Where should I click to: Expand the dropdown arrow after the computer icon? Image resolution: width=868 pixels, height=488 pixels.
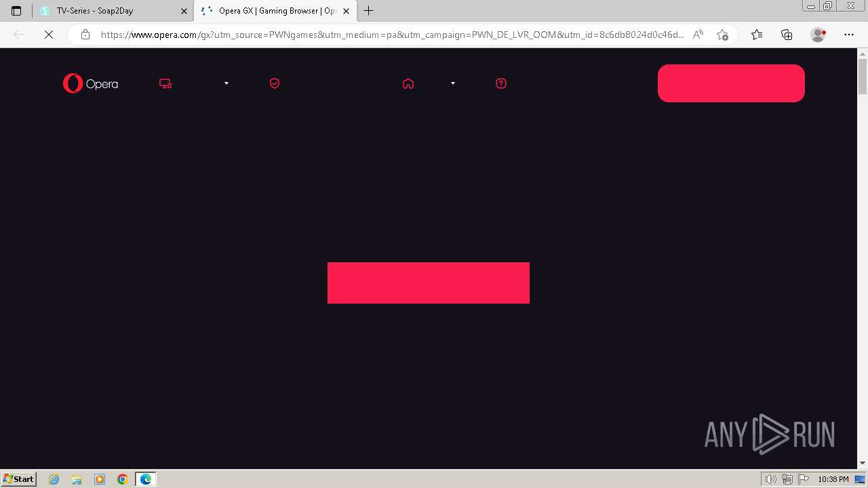click(226, 83)
